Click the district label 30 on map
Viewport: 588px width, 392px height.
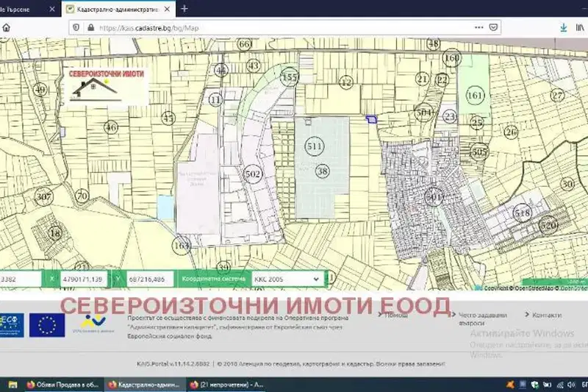tap(567, 184)
